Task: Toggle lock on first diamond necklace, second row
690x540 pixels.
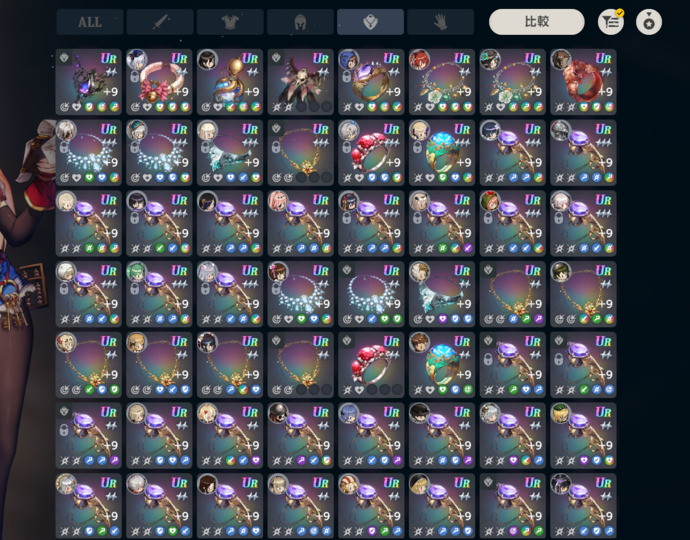Action: pos(64,147)
